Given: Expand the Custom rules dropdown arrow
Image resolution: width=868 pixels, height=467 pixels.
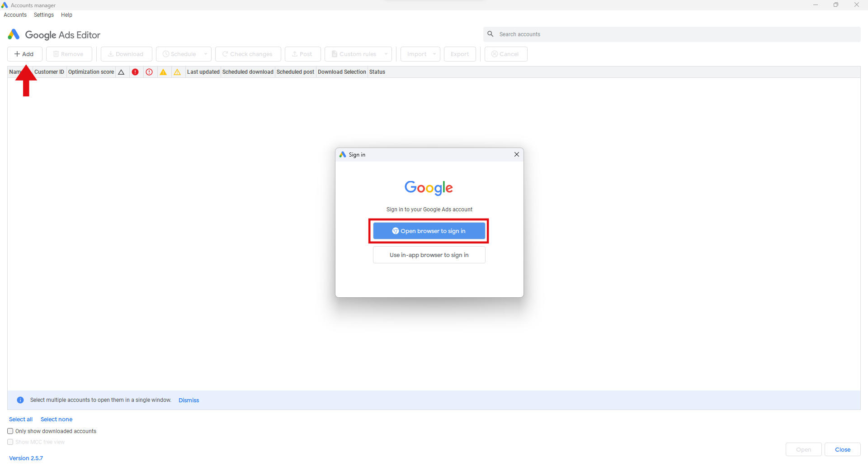Looking at the screenshot, I should (386, 54).
